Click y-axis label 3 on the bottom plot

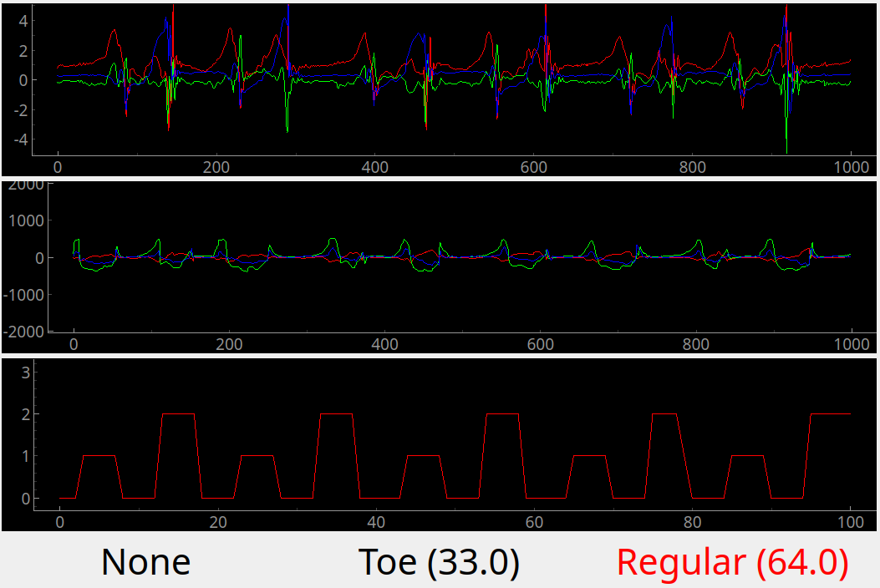click(26, 371)
